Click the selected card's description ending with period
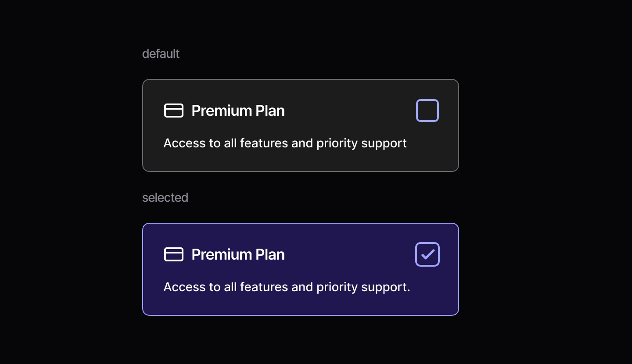Screen dimensions: 632x364 (287, 287)
